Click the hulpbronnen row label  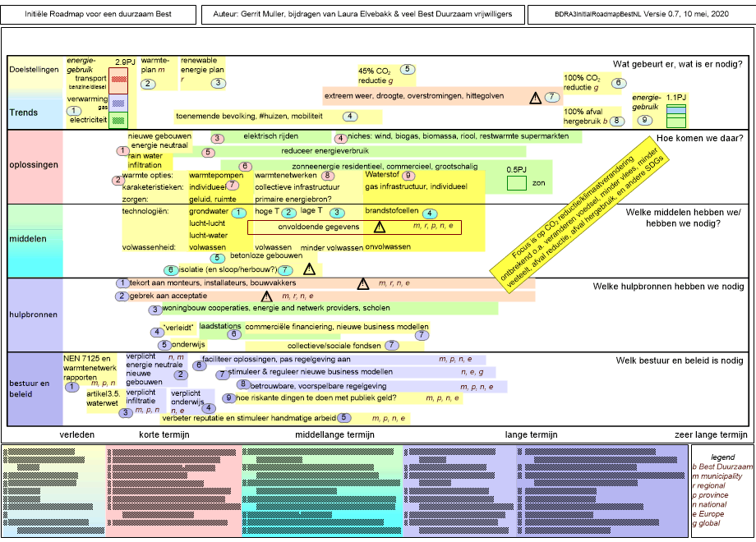(x=33, y=315)
